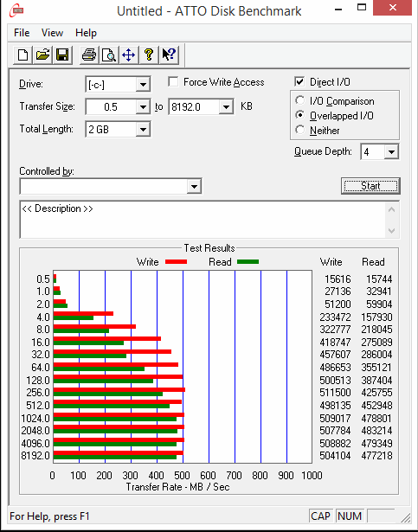The height and width of the screenshot is (532, 418).
Task: Click the window resize grip corner
Action: coord(405,517)
